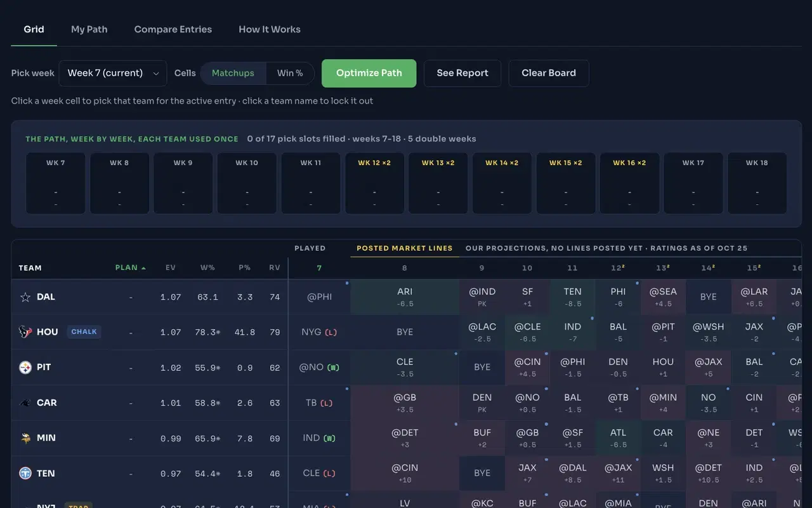Sort by the P% column header

coord(245,268)
